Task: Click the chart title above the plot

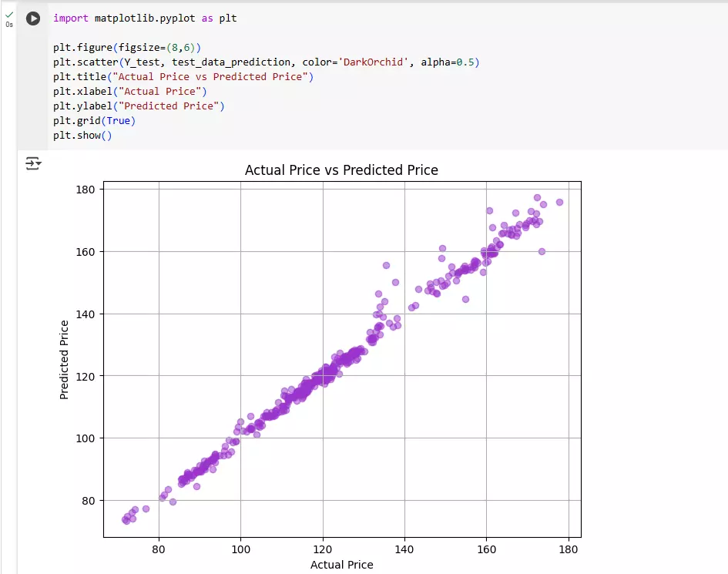Action: 341,170
